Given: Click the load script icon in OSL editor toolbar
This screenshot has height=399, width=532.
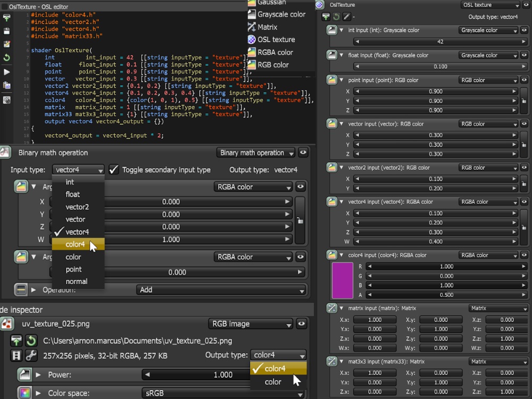Looking at the screenshot, I should (x=6, y=18).
